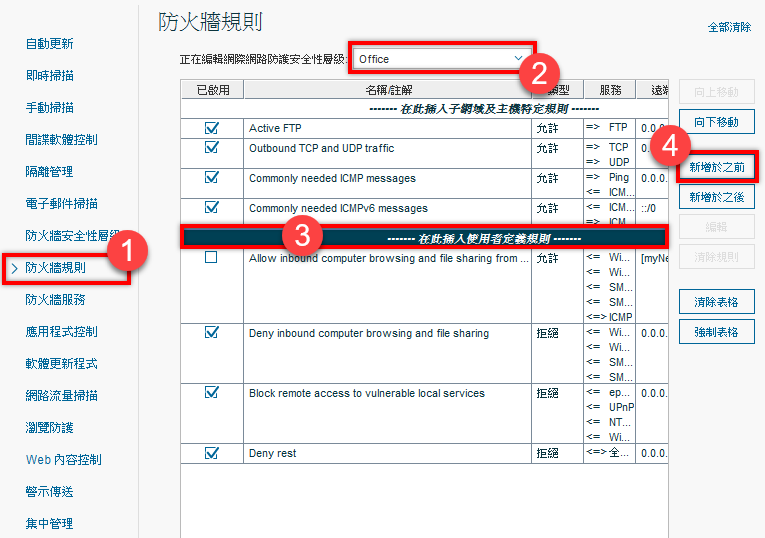765x538 pixels.
Task: Select 自動更新 in the left menu
Action: click(x=49, y=44)
